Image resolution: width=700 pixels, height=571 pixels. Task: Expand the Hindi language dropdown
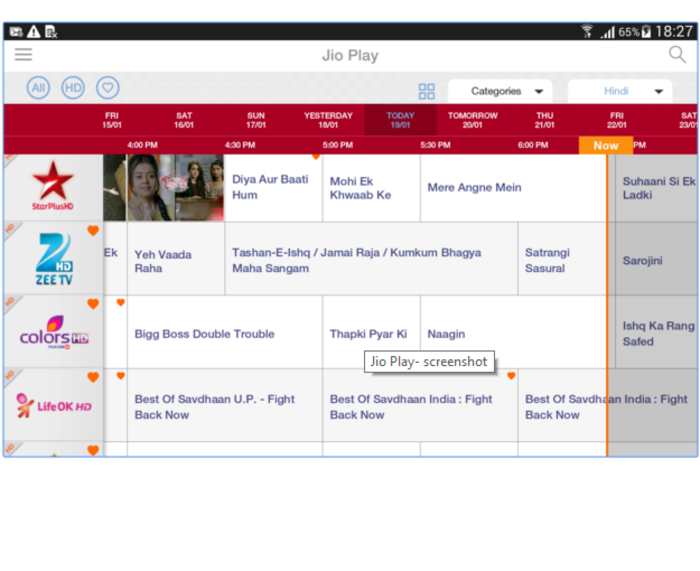point(620,91)
